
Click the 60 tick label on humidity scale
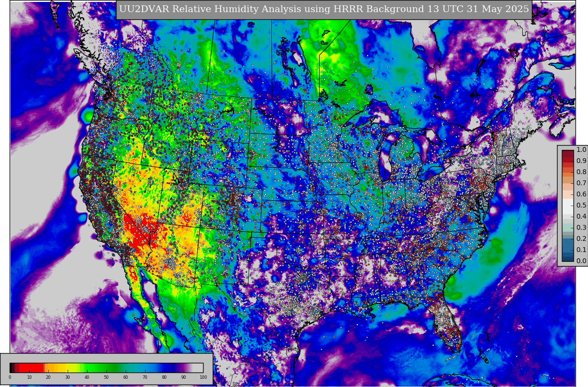point(126,377)
